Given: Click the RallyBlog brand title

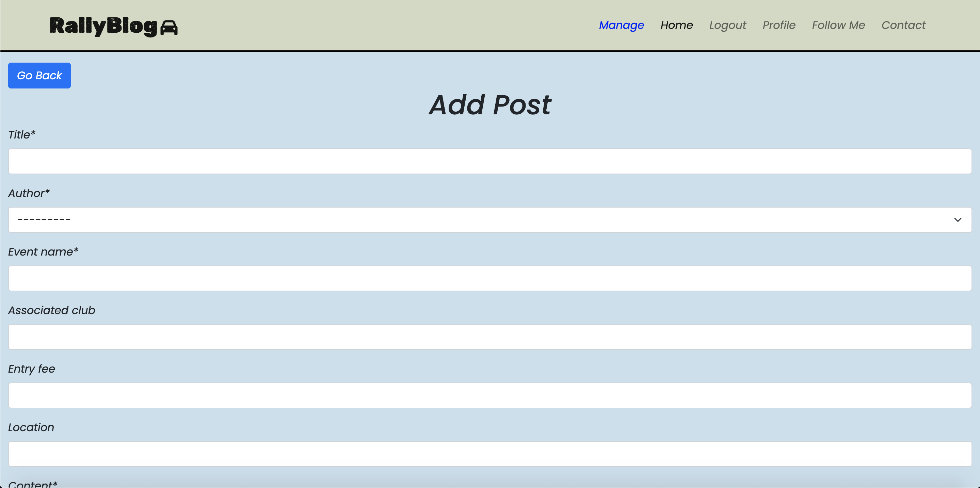Looking at the screenshot, I should (x=103, y=26).
